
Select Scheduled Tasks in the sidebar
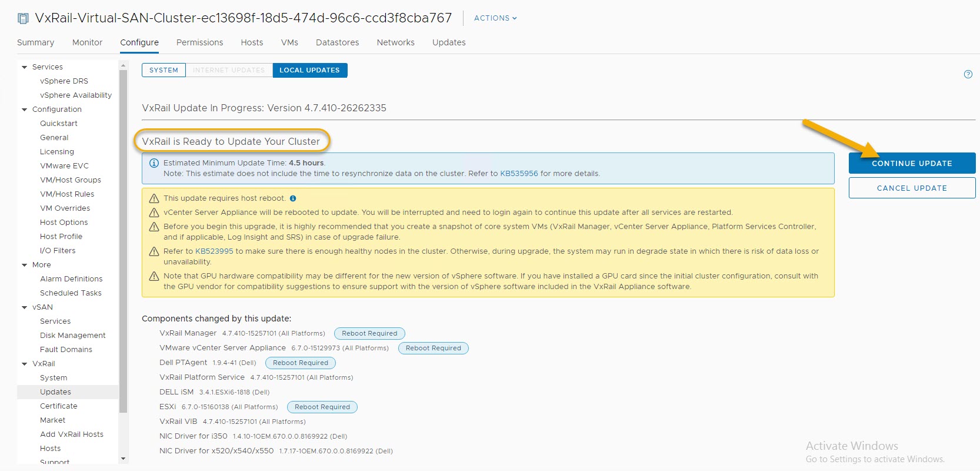pos(71,293)
